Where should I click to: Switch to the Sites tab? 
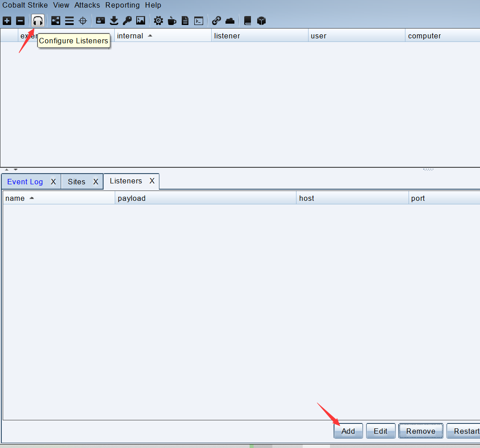pos(76,182)
